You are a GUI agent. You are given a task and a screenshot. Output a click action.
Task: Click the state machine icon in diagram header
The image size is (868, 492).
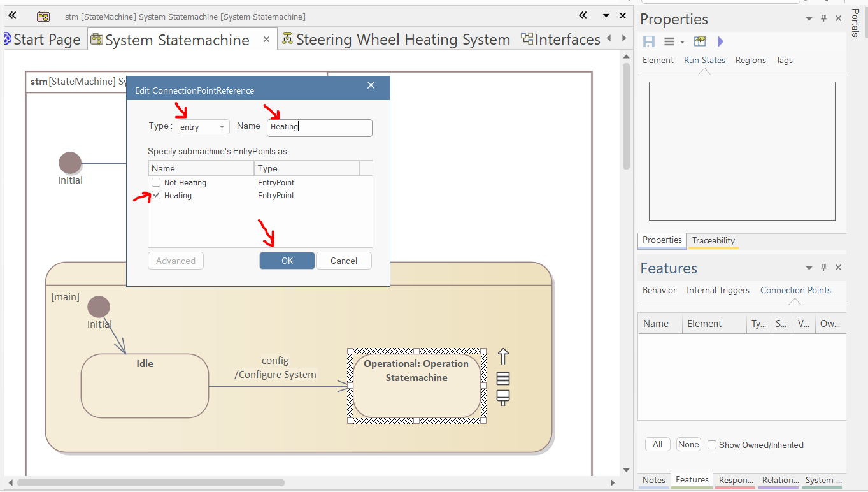tap(43, 16)
